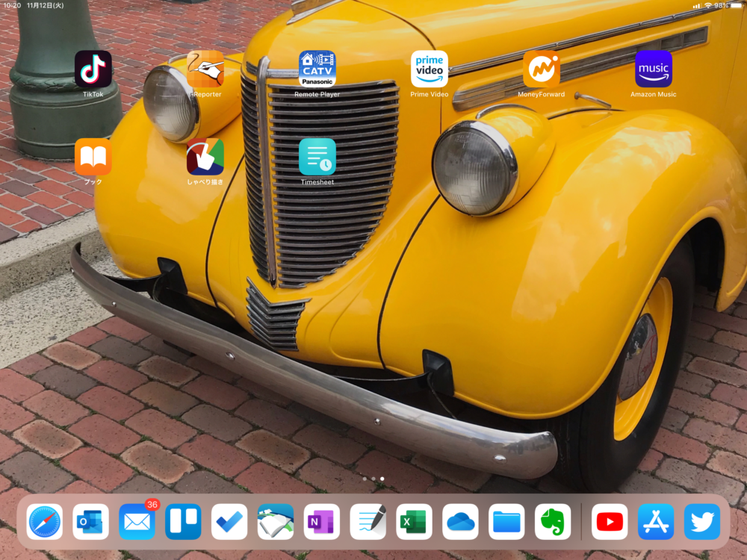
Task: Tap the home screen page dots
Action: [x=373, y=479]
